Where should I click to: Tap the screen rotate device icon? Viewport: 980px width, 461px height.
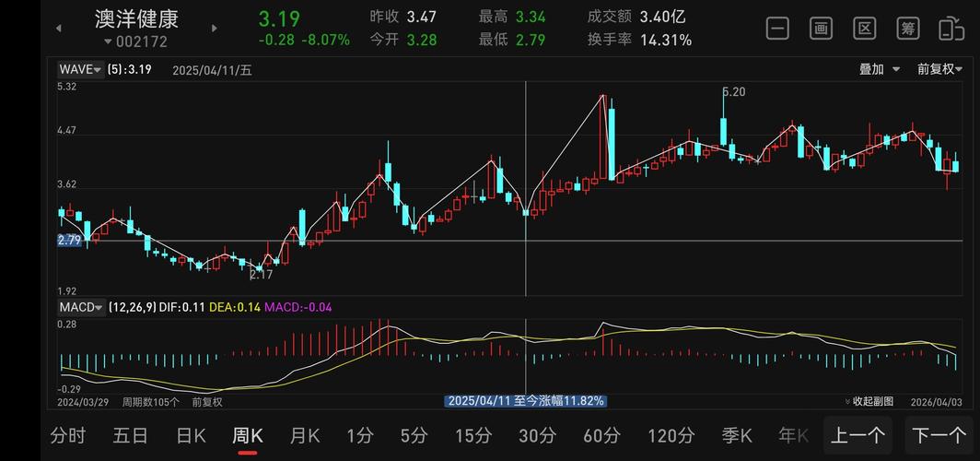pyautogui.click(x=951, y=29)
